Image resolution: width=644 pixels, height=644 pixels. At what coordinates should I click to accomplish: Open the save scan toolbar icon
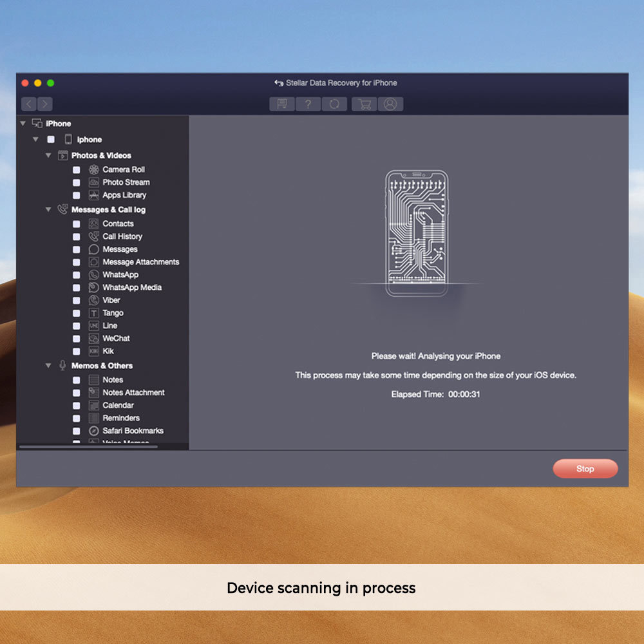click(x=282, y=104)
